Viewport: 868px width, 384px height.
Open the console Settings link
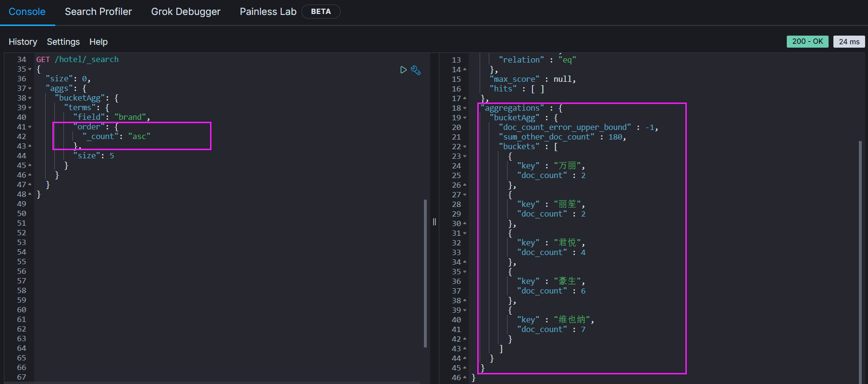[63, 42]
